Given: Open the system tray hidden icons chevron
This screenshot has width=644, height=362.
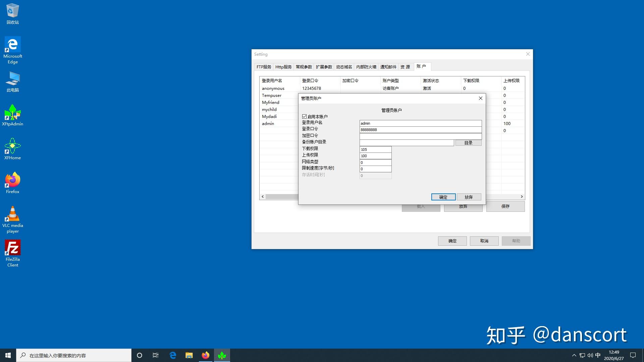Looking at the screenshot, I should pyautogui.click(x=574, y=355).
